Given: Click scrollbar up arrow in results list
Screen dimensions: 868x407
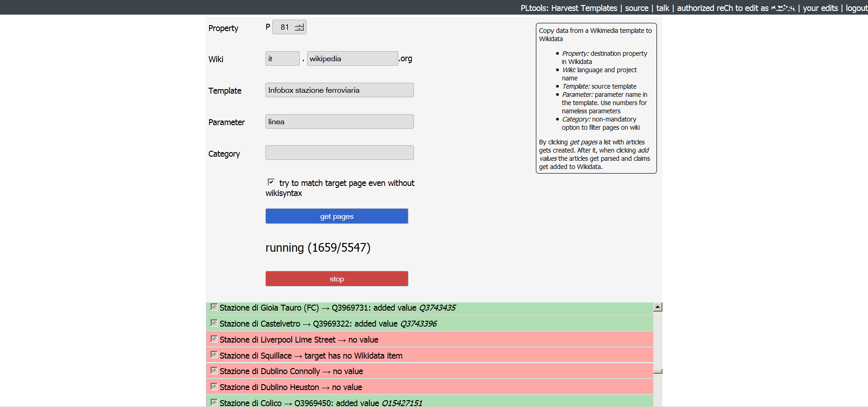Looking at the screenshot, I should (x=657, y=307).
